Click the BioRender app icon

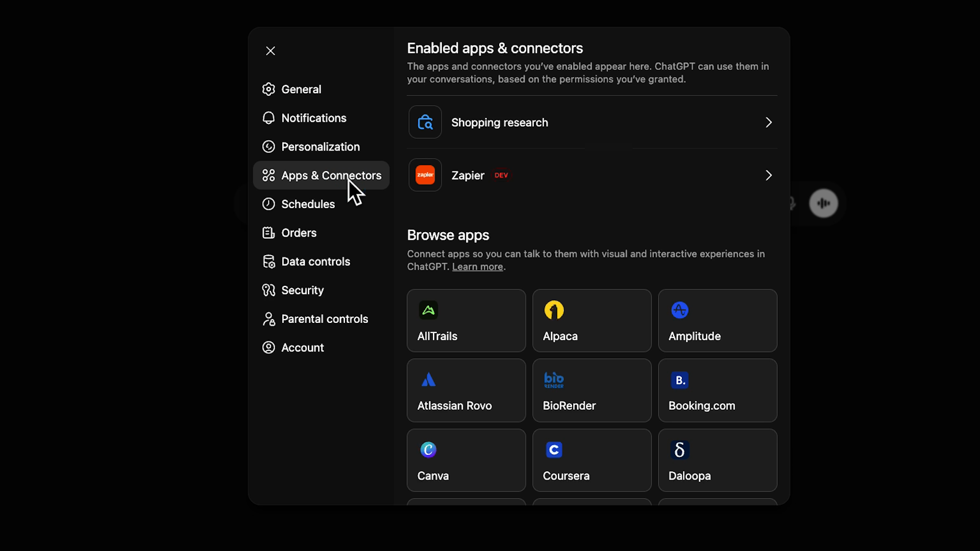(x=554, y=380)
